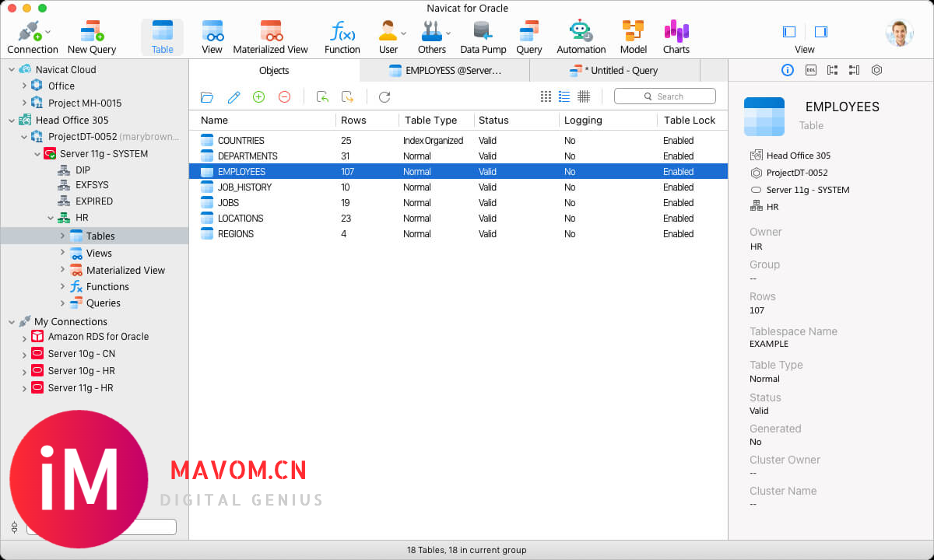Image resolution: width=934 pixels, height=560 pixels.
Task: Open the View objects toolbar icon
Action: click(x=212, y=37)
